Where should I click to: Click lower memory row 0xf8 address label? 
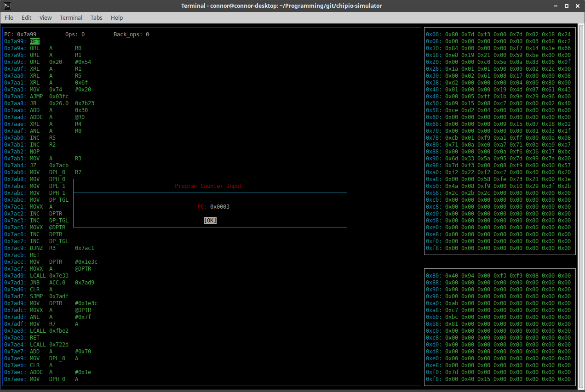(434, 379)
